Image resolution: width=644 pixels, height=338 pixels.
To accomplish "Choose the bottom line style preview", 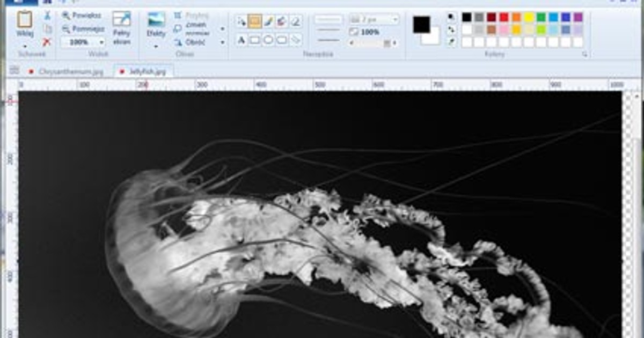I will [x=328, y=40].
